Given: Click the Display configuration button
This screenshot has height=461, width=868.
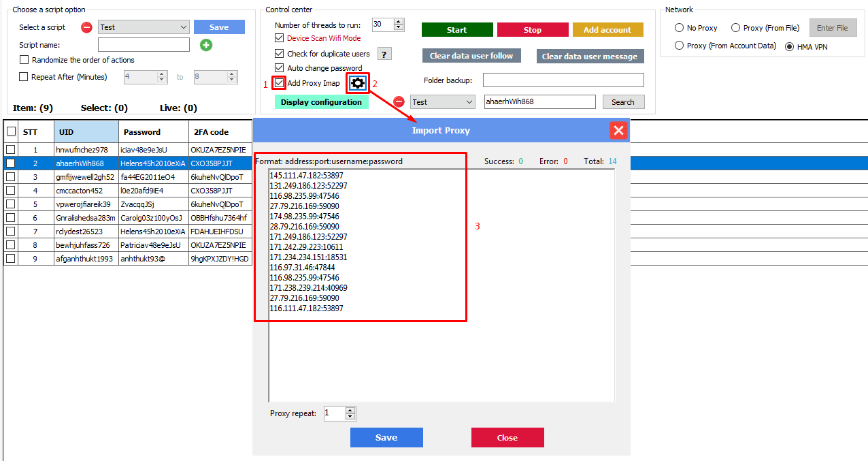Looking at the screenshot, I should click(x=321, y=102).
